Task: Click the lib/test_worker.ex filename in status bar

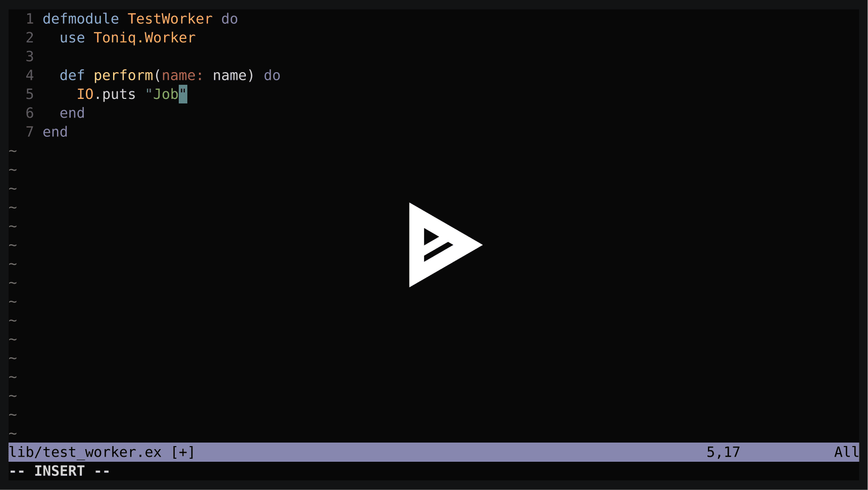Action: [x=86, y=452]
